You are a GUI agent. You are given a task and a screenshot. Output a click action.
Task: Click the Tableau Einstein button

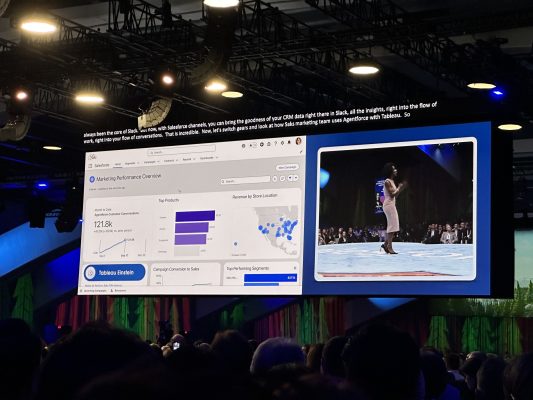pos(115,273)
